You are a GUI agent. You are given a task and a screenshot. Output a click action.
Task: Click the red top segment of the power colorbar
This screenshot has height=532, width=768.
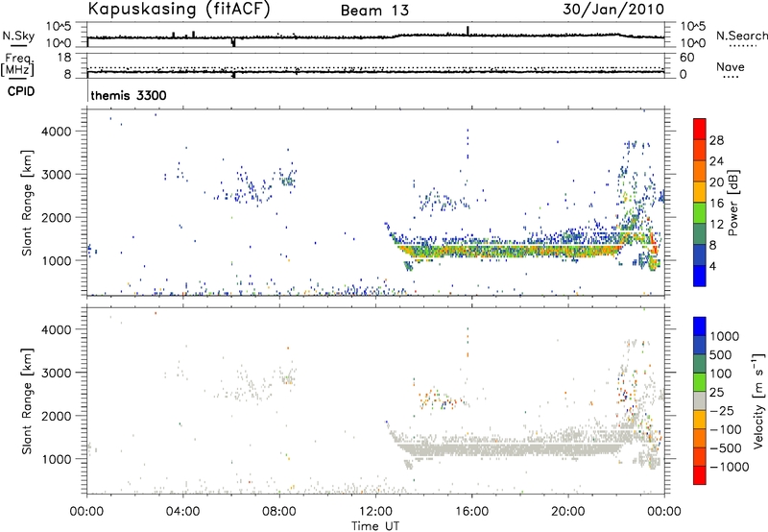coord(700,129)
